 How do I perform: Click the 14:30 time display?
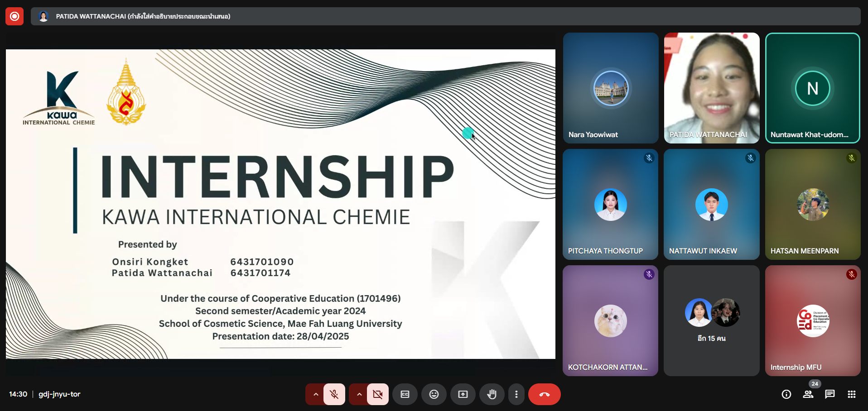pos(18,394)
